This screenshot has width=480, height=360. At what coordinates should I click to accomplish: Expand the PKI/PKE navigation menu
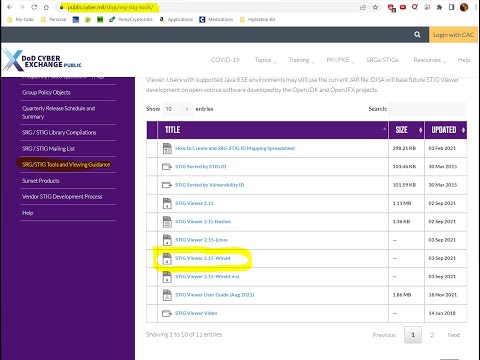coord(340,60)
